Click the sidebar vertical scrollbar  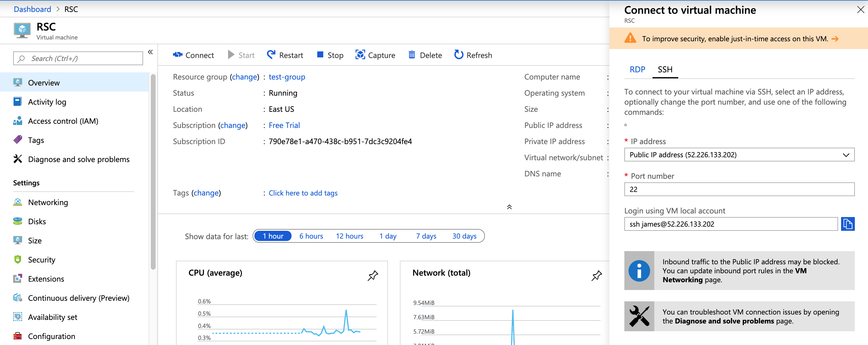coord(153,172)
